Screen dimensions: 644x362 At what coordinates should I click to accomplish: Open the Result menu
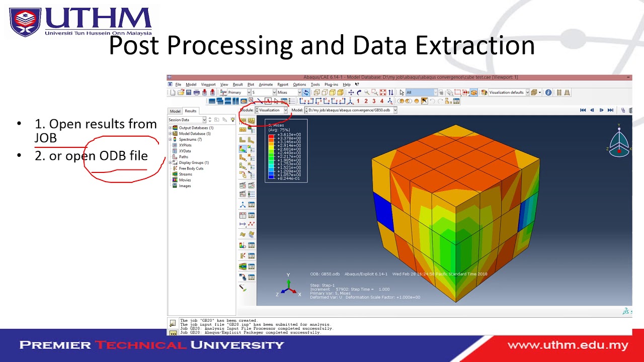(x=237, y=84)
